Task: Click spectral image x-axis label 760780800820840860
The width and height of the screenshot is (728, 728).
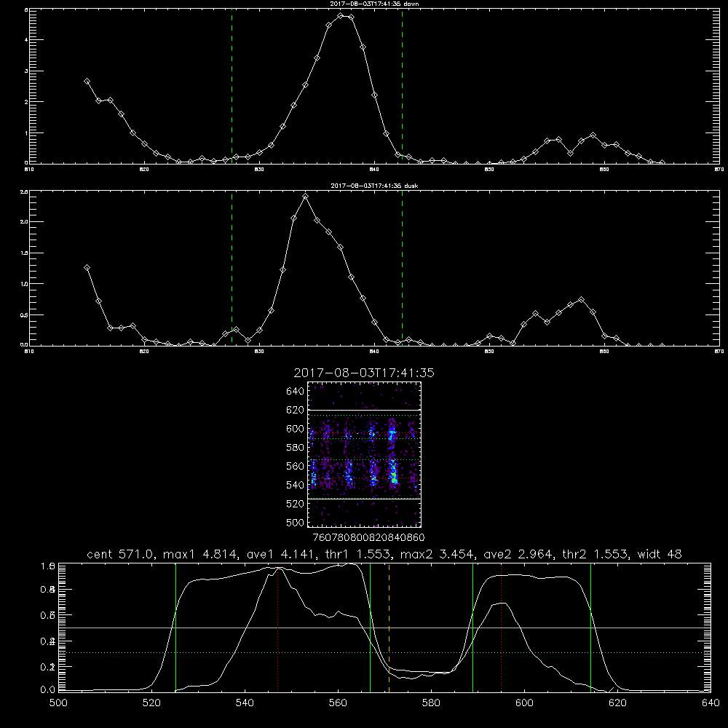Action: (x=369, y=538)
